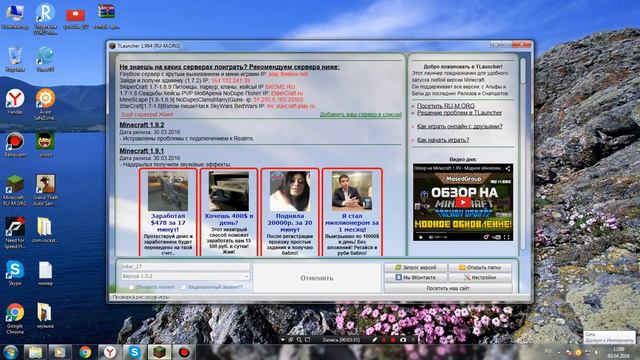640x360 pixels.
Task: Open the com.rockst... folder on desktop
Action: tap(45, 231)
